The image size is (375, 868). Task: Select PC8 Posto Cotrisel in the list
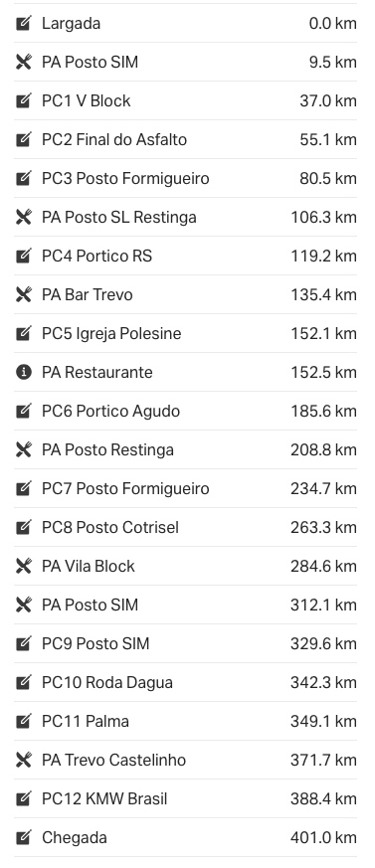[x=186, y=527]
